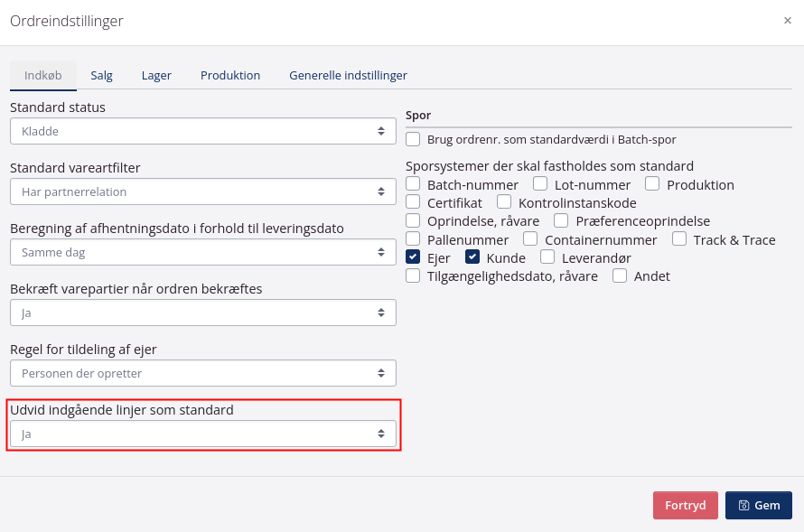Open the Regel for tildeling af ejer dropdown
This screenshot has width=804, height=532.
point(202,373)
